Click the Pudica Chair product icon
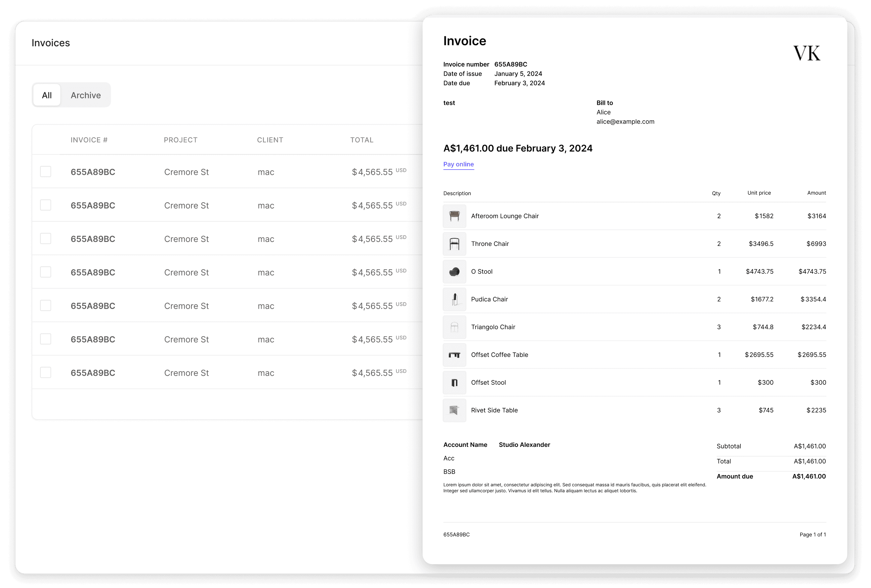Screen dimensions: 871x588 (454, 299)
